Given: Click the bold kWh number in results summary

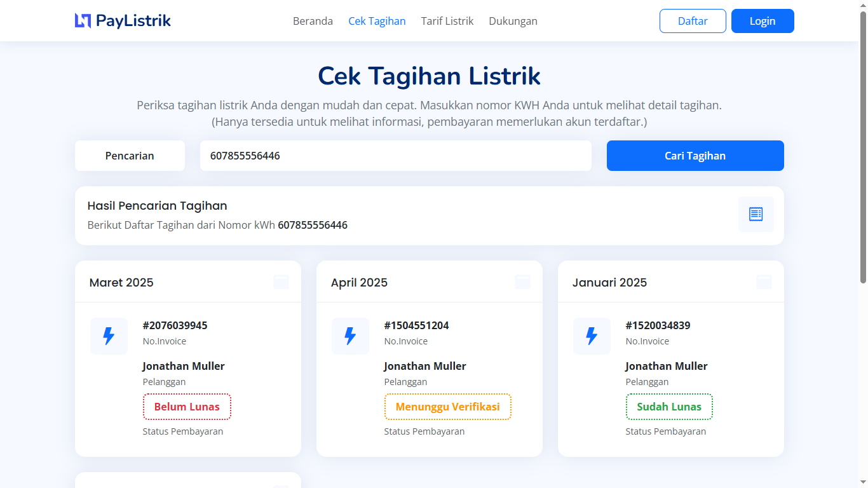Looking at the screenshot, I should click(x=313, y=225).
